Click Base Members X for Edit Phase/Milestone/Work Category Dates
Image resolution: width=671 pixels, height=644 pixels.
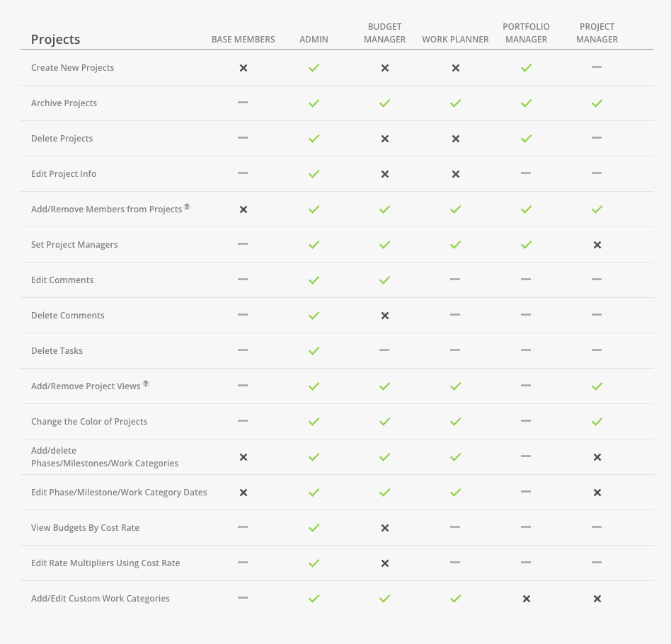pos(243,493)
